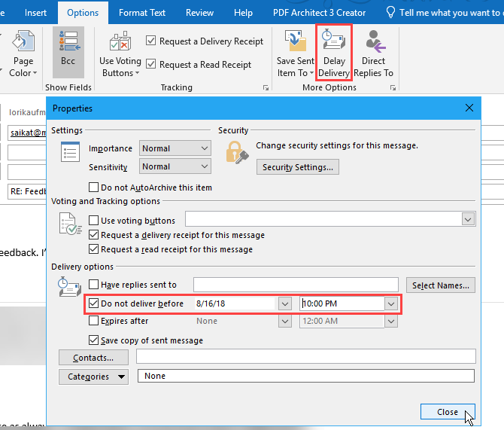Click the Security Settings button
The width and height of the screenshot is (504, 430).
(298, 167)
